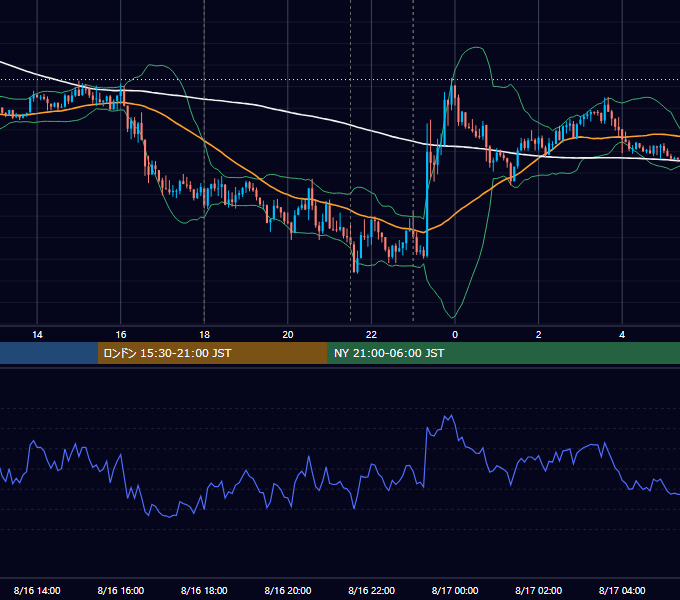Screen dimensions: 680x600
Task: Click the 22 hour label on price chart axis
Action: (371, 335)
